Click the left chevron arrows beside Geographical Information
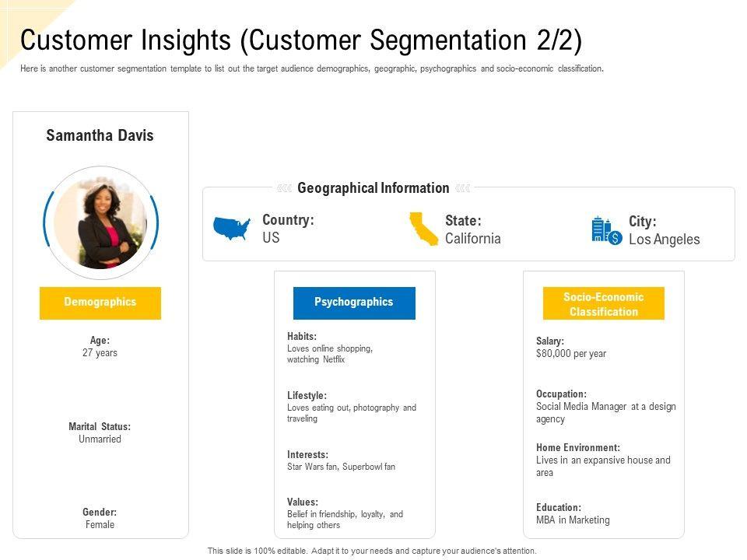747x560 pixels. (x=284, y=188)
